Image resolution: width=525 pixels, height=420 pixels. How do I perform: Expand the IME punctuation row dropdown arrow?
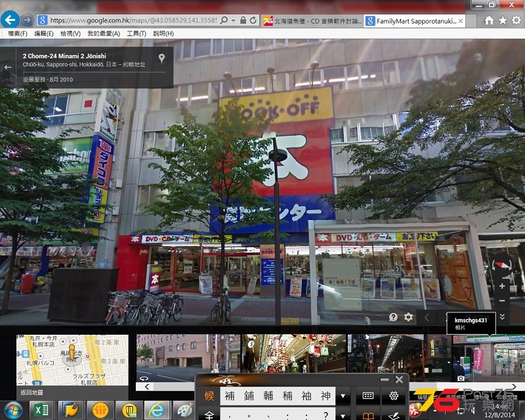click(343, 415)
